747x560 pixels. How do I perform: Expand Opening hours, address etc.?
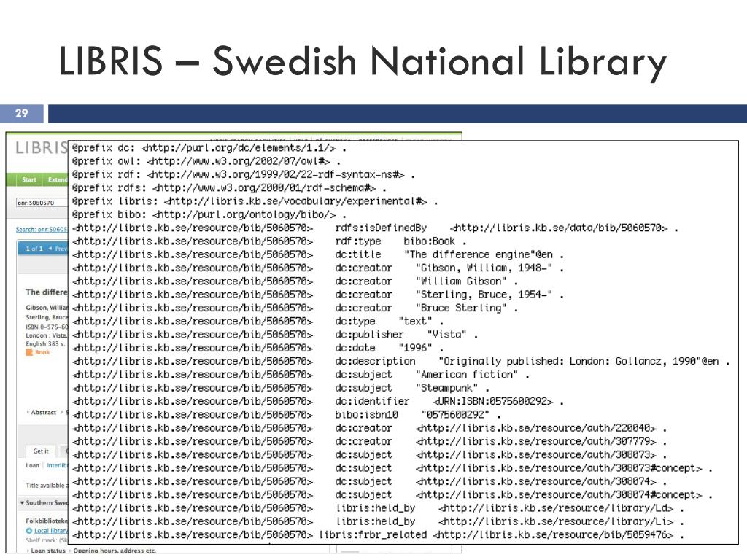point(113,551)
